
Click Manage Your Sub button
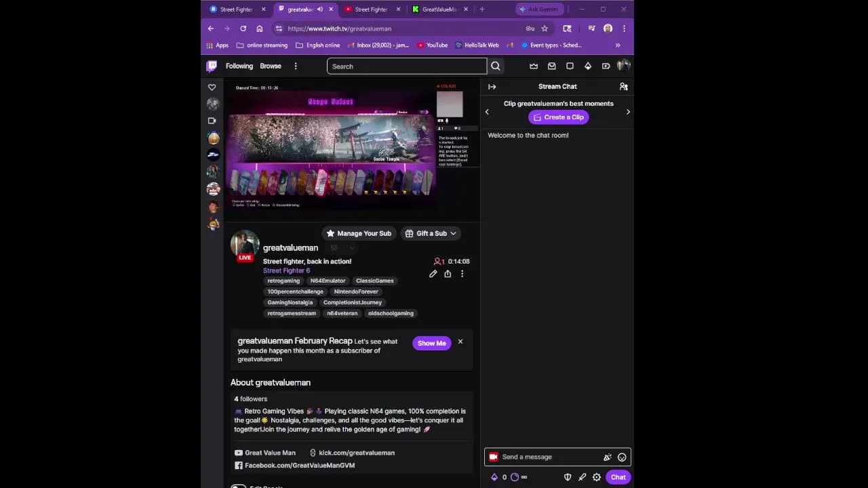point(359,233)
